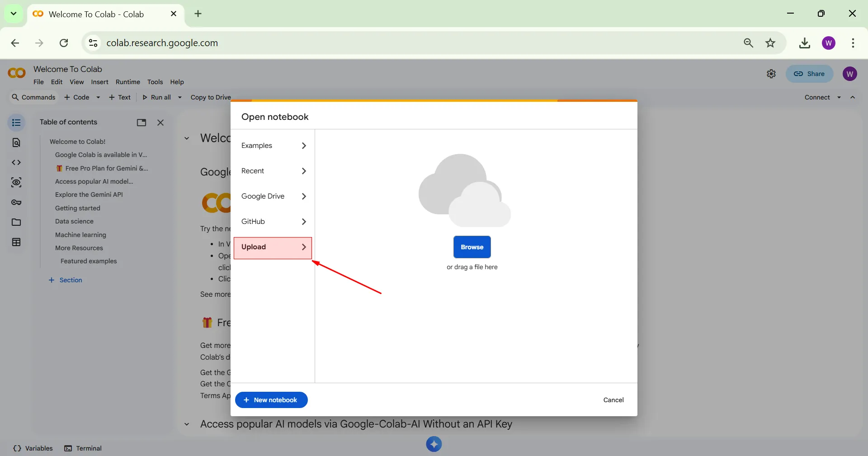Go to Featured examples in contents
Viewport: 868px width, 456px height.
89,261
